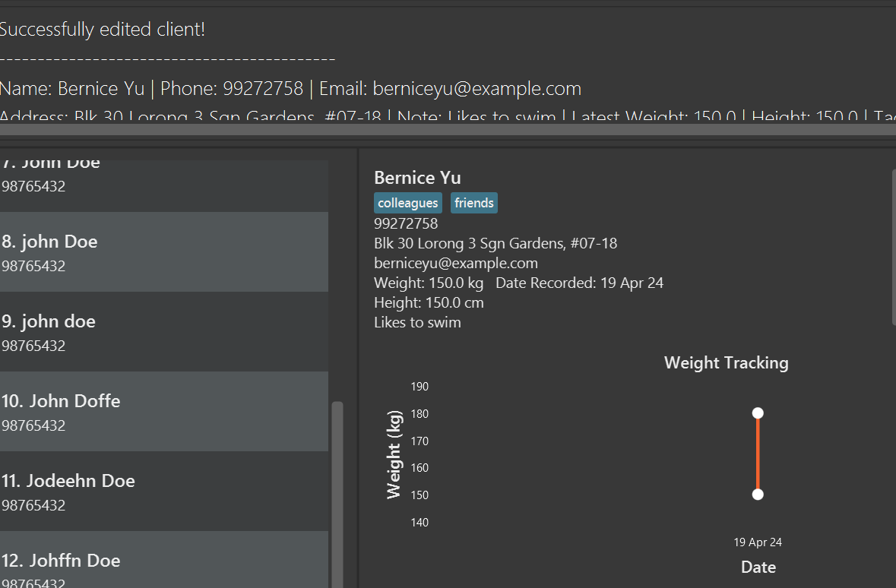Click the friends tag on Bernice Yu
Image resolution: width=896 pixels, height=588 pixels.
[473, 203]
